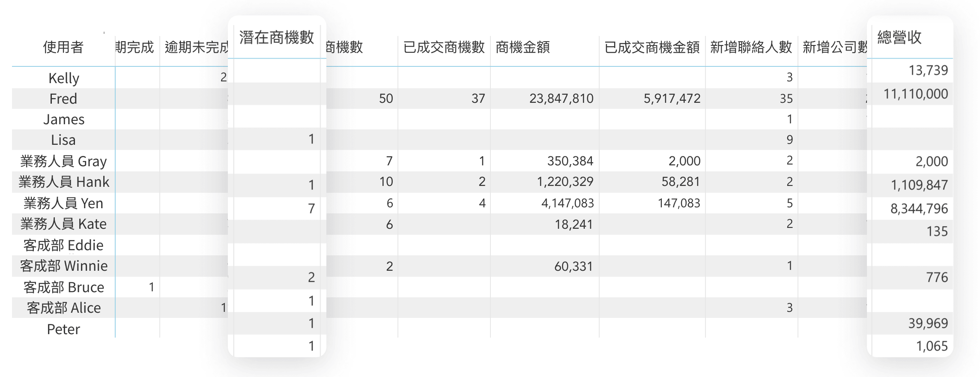This screenshot has width=980, height=377.
Task: Click Fred's value 50 cell
Action: click(x=386, y=99)
